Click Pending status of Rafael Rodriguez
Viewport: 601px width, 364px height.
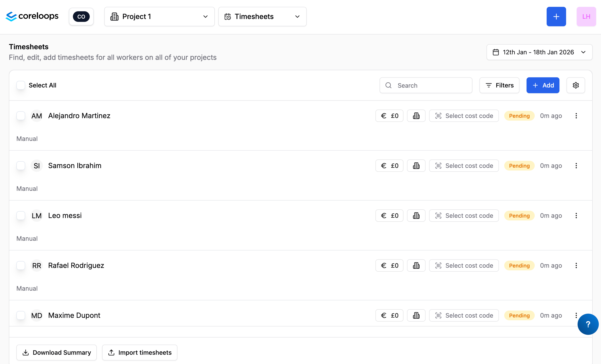[519, 265]
